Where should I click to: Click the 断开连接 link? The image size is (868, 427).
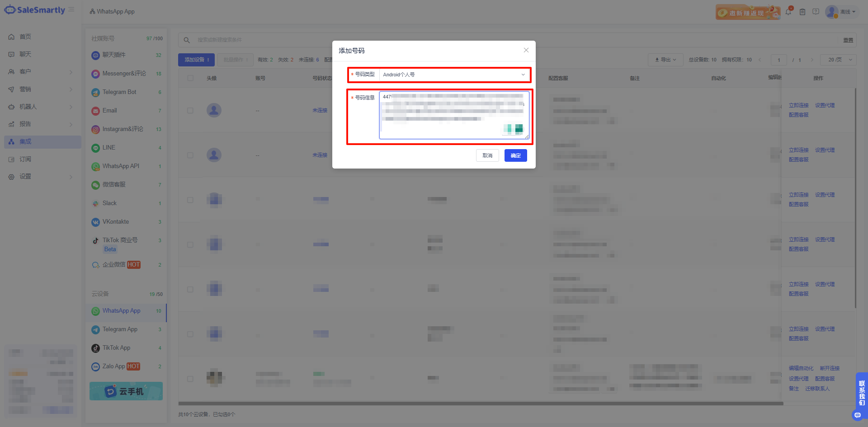pos(830,368)
